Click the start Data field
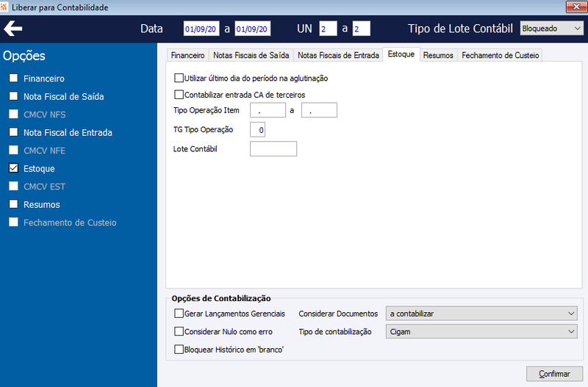Image resolution: width=588 pixels, height=387 pixels. (201, 29)
